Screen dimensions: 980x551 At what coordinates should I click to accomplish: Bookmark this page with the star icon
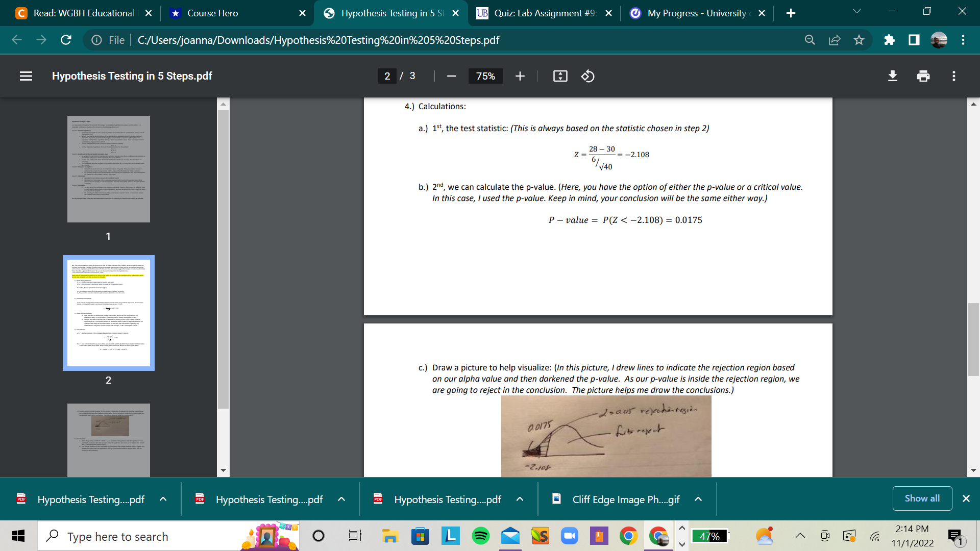859,40
